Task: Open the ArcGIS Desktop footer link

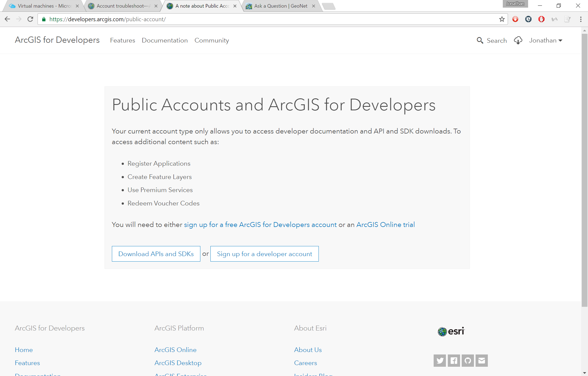Action: (178, 363)
